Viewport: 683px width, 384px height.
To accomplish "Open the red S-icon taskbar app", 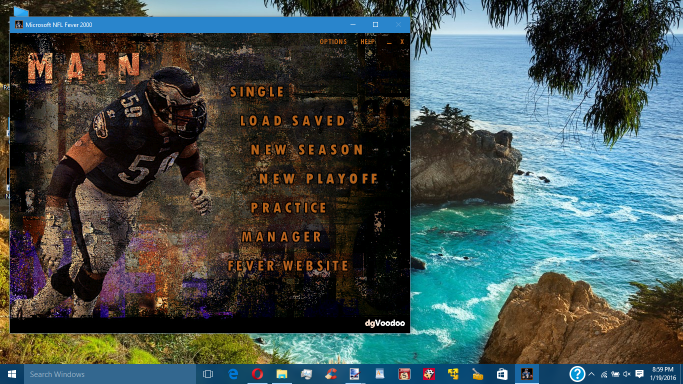I will tap(404, 374).
